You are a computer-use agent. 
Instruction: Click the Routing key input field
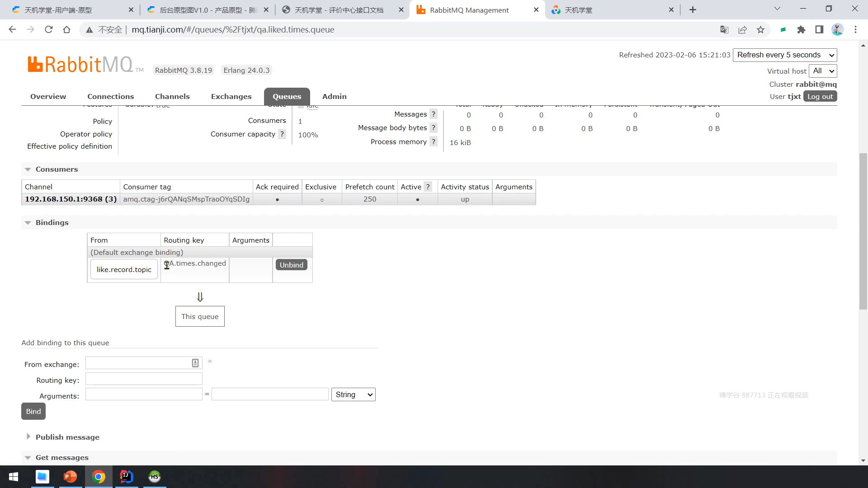pos(144,379)
